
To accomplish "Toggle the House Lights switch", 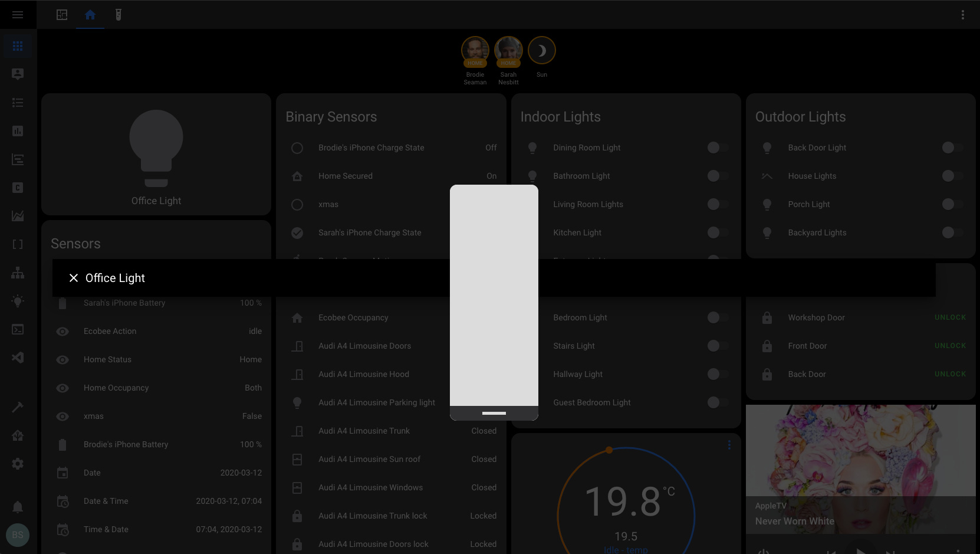I will click(952, 176).
